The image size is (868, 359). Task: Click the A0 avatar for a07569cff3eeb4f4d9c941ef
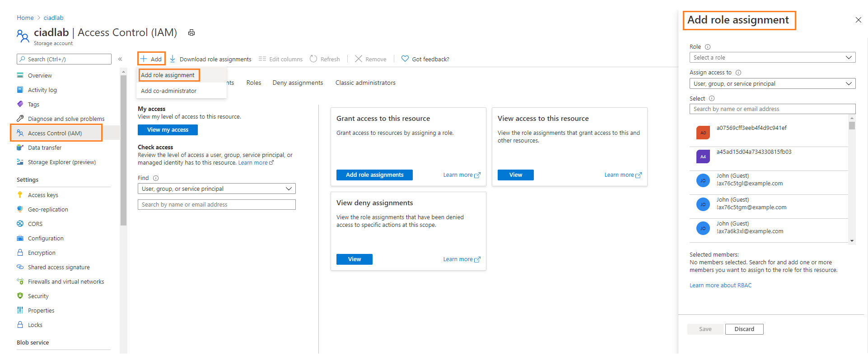pos(703,133)
